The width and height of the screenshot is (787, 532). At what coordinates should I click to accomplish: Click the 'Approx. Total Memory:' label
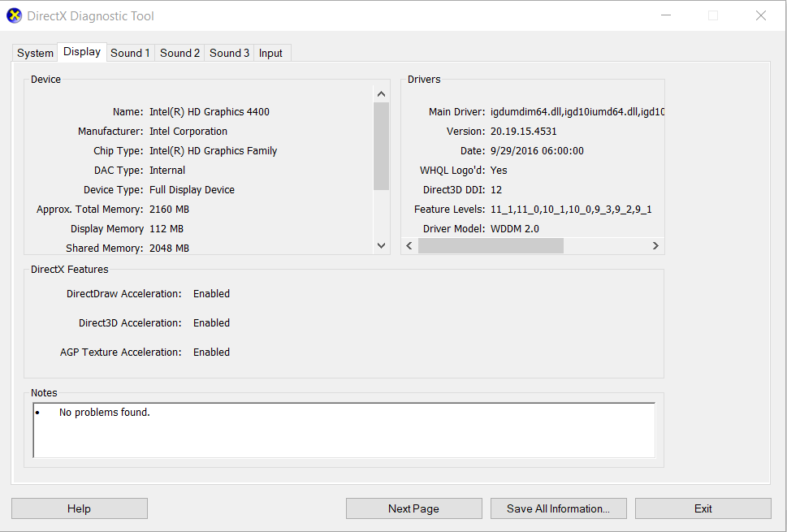(x=90, y=210)
